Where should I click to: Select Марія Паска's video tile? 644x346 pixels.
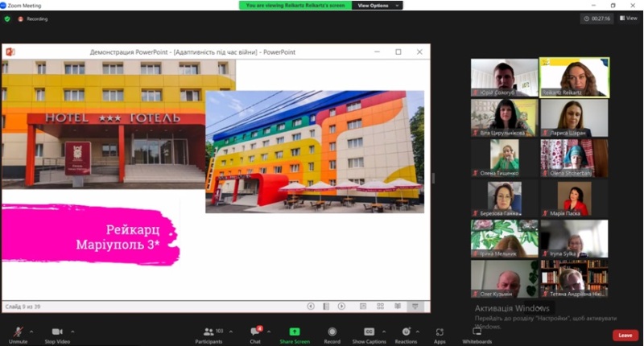coord(574,198)
